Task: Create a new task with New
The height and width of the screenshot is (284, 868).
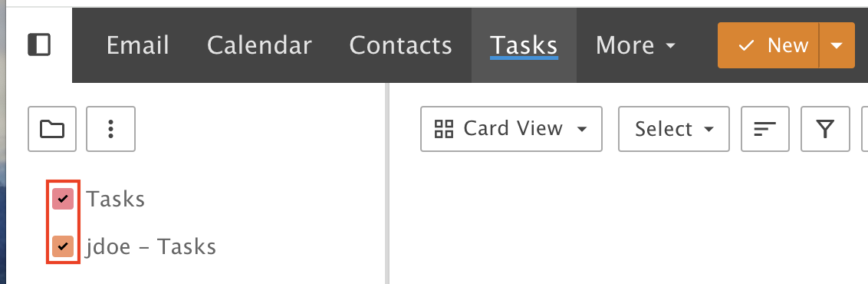Action: [x=768, y=45]
